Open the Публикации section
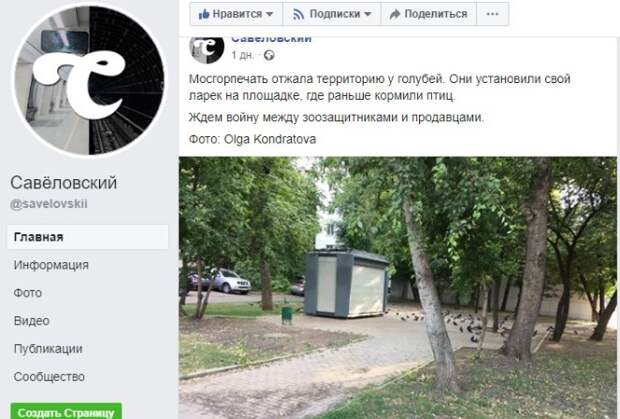620x419 pixels. [x=48, y=349]
